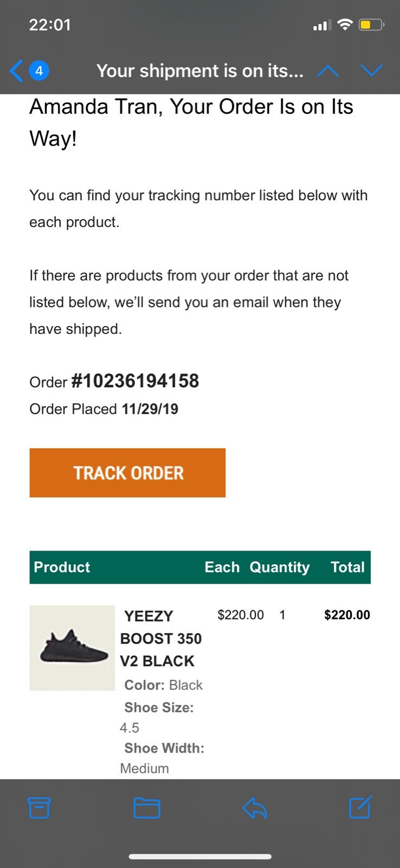
Task: Select order number #10236194158
Action: pos(135,381)
